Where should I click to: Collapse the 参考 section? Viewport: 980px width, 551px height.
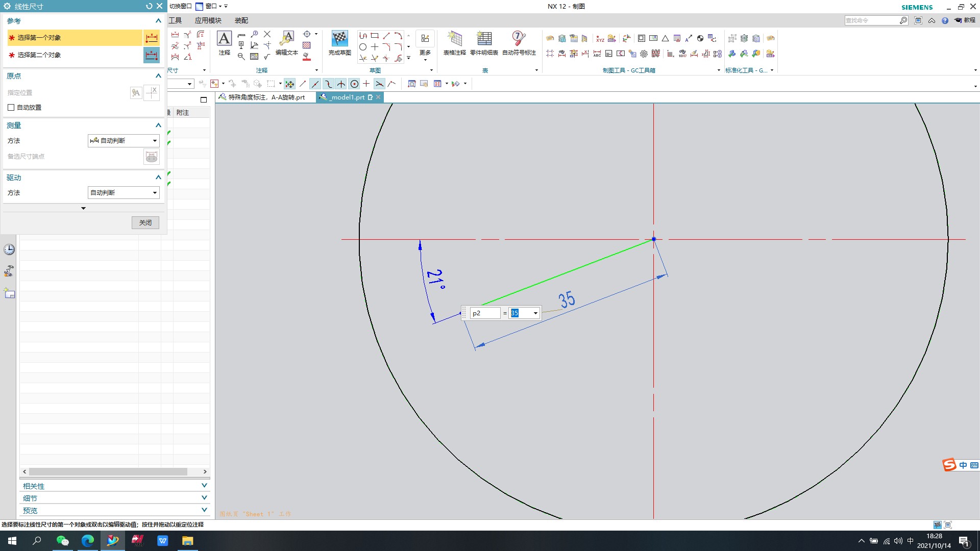[x=158, y=21]
